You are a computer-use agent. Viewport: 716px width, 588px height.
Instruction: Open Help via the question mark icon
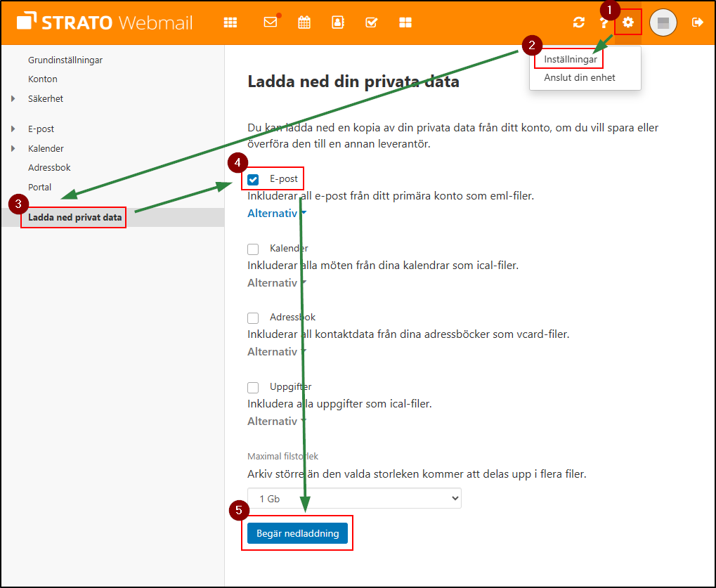pos(604,22)
